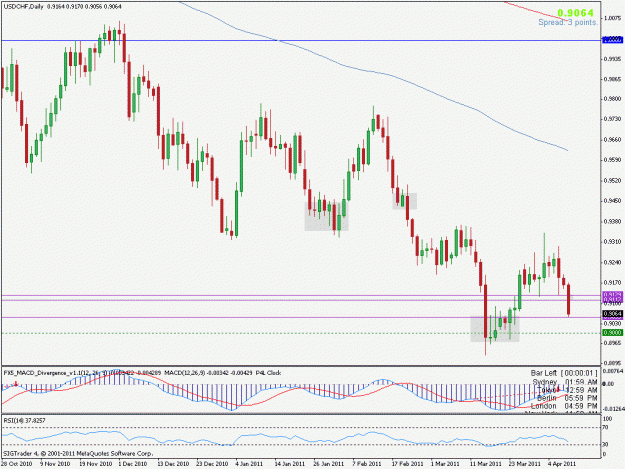Click the '7 Feb 2011' date label
This screenshot has width=625, height=469.
tap(367, 464)
